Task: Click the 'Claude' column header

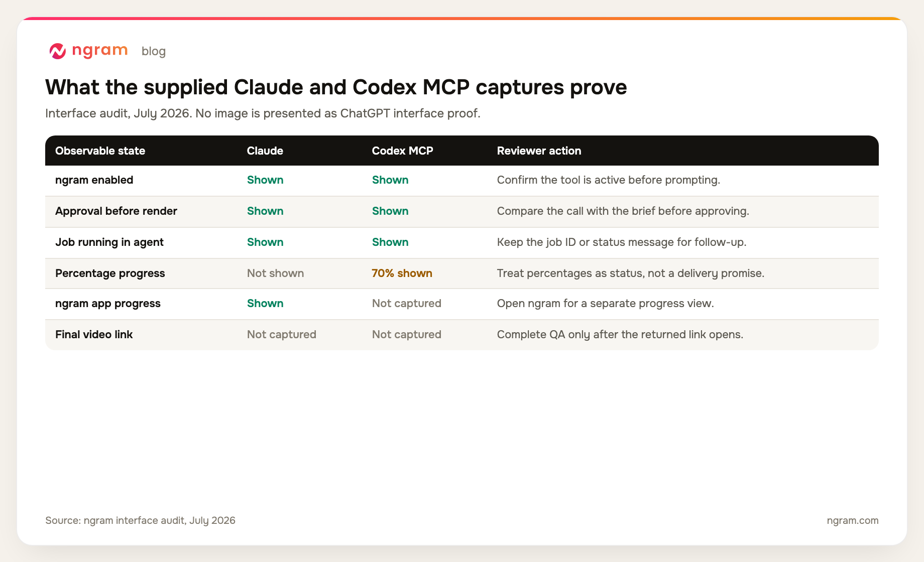Action: coord(265,151)
